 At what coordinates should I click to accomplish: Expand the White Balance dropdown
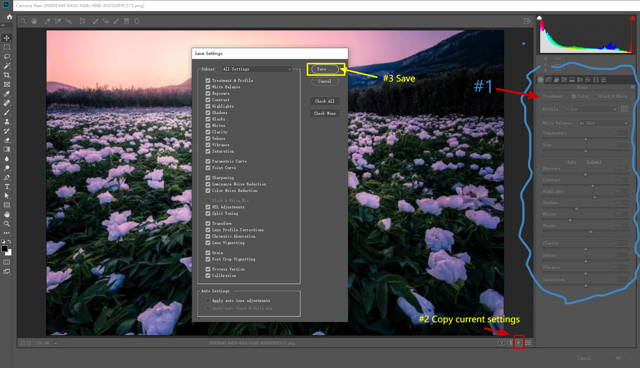coord(603,123)
